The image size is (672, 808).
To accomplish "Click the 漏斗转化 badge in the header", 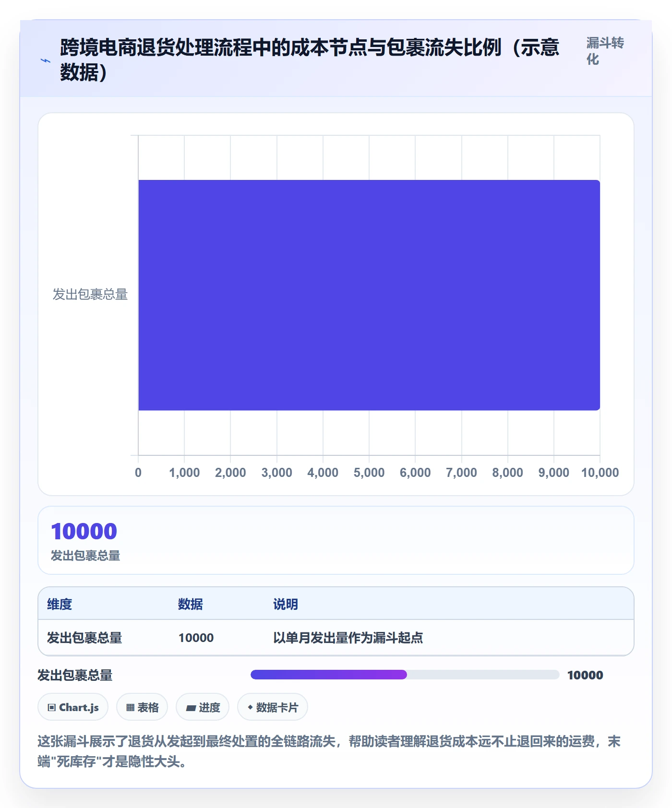I will pyautogui.click(x=605, y=51).
